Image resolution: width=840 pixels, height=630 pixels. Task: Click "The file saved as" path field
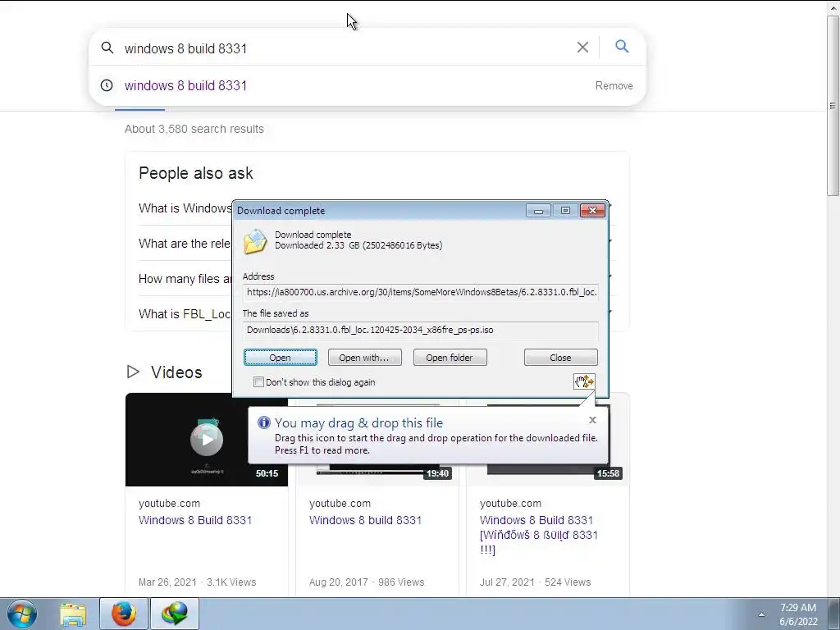[421, 330]
